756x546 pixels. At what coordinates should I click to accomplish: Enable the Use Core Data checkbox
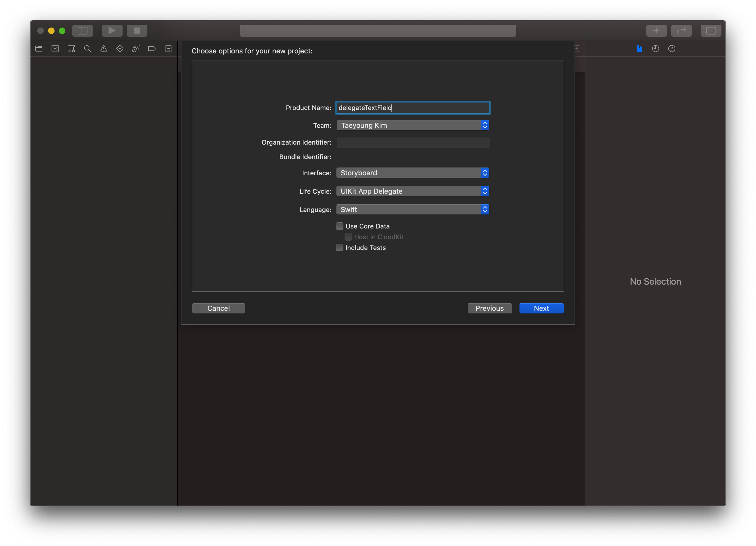click(339, 226)
